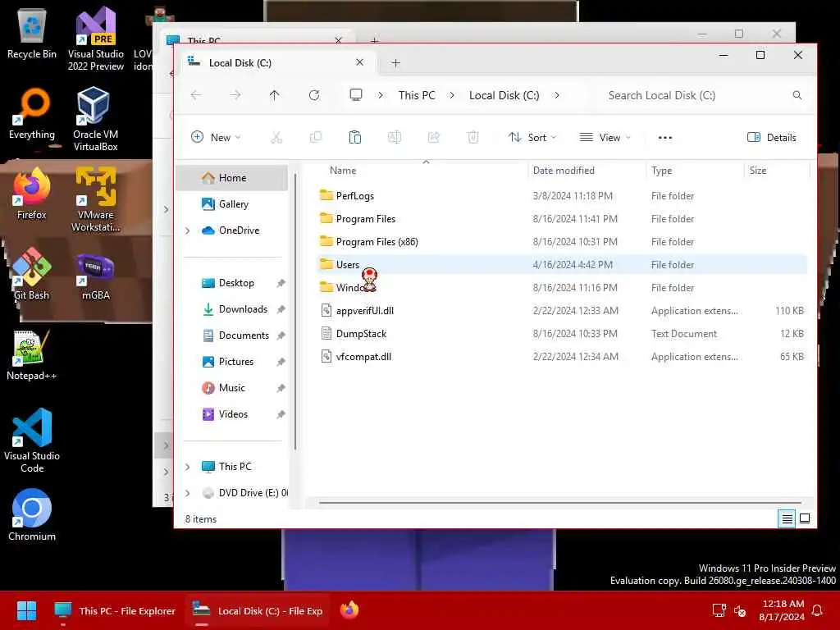
Task: Add a new File Explorer tab
Action: click(396, 62)
